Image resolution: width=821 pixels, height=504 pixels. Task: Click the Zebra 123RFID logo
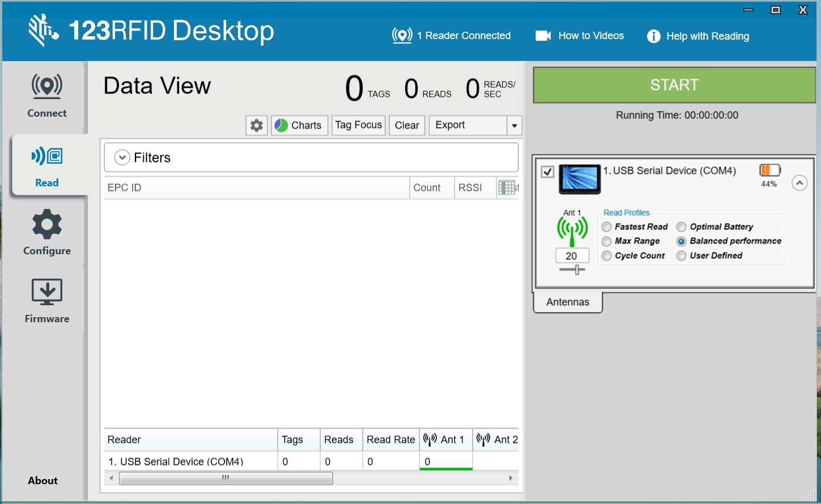(44, 31)
